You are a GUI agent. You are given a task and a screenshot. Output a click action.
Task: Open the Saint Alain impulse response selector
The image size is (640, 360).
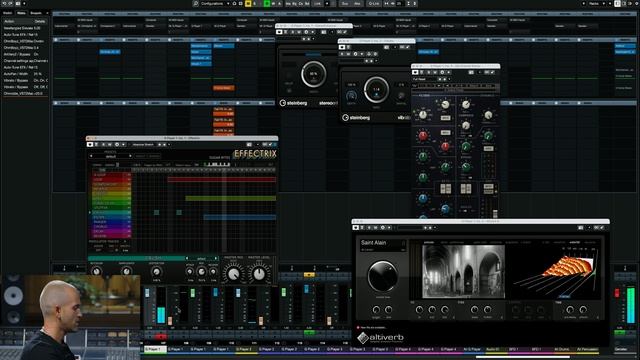pos(382,245)
